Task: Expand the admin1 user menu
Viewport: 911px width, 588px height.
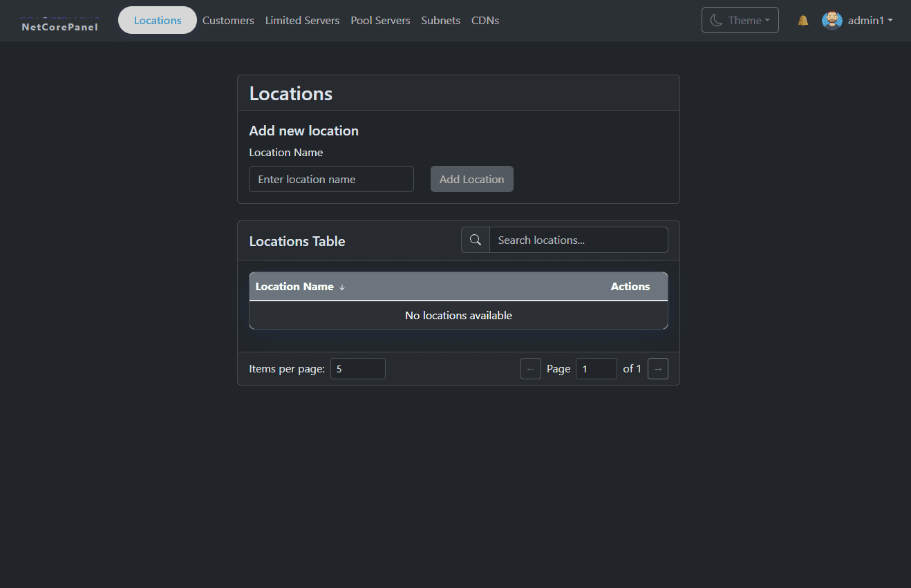Action: pyautogui.click(x=870, y=21)
